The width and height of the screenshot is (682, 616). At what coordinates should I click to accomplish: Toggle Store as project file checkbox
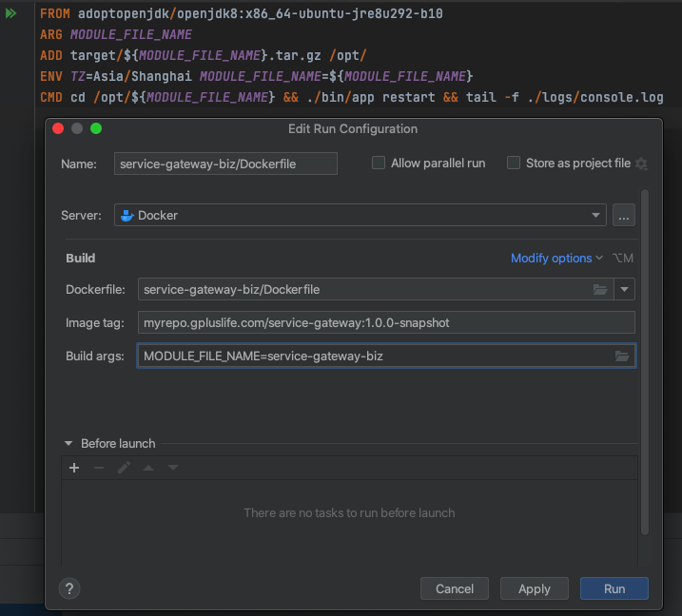click(514, 163)
